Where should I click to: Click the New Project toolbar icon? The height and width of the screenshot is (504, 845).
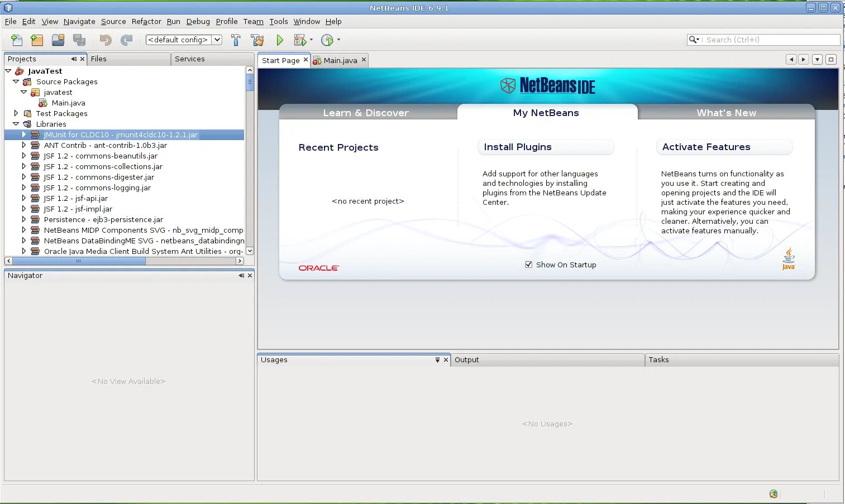coord(37,40)
